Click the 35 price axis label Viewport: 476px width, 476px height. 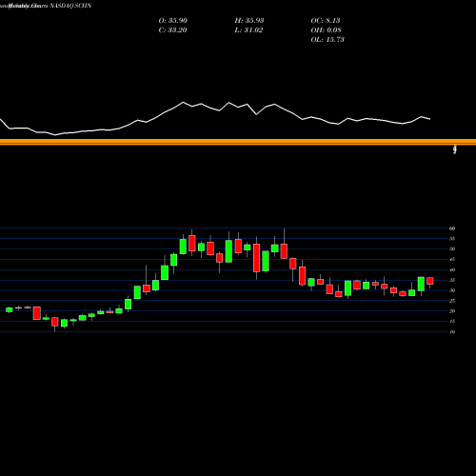pyautogui.click(x=452, y=280)
